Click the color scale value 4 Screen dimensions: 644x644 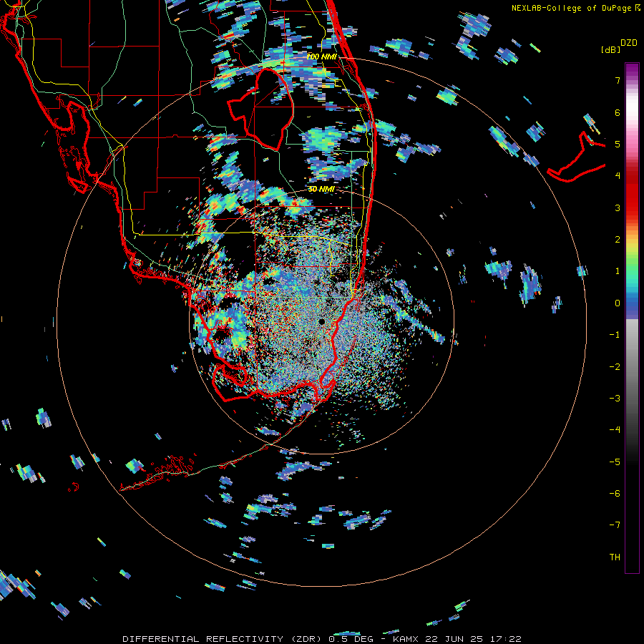coord(618,176)
